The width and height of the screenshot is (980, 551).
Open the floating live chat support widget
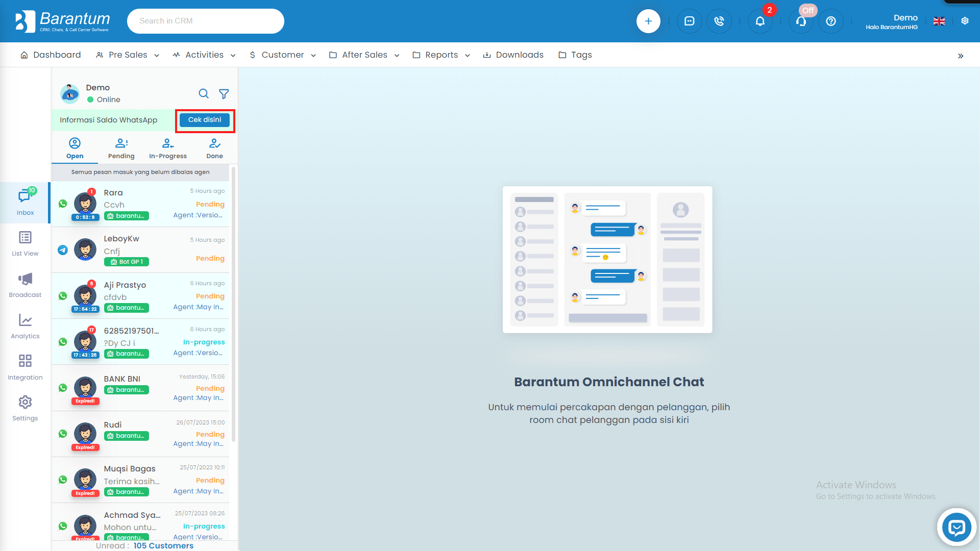point(957,527)
